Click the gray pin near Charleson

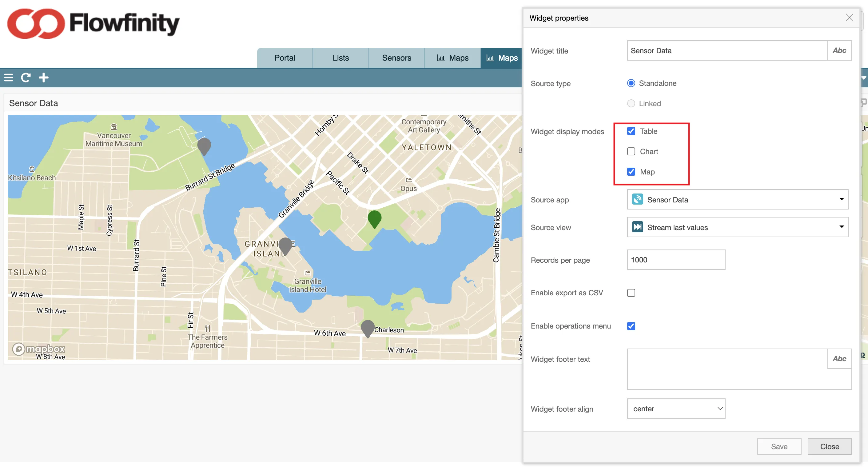tap(368, 328)
